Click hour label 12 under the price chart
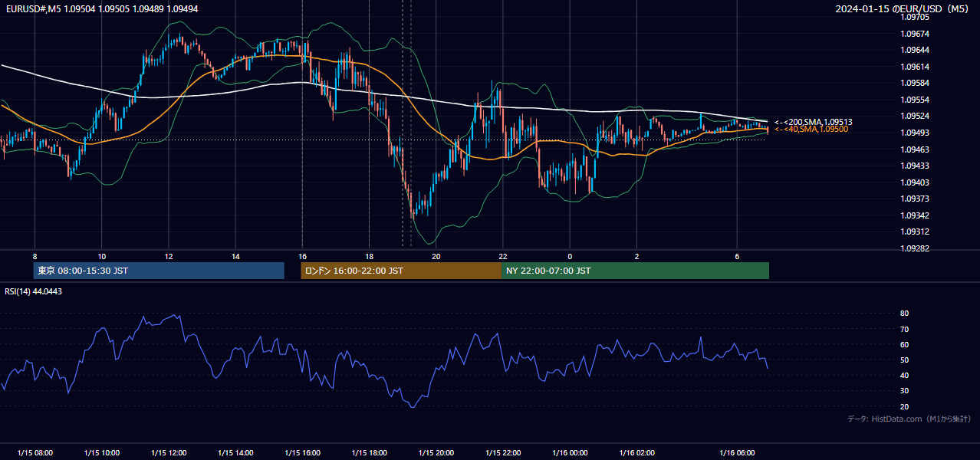The height and width of the screenshot is (460, 980). tap(169, 256)
